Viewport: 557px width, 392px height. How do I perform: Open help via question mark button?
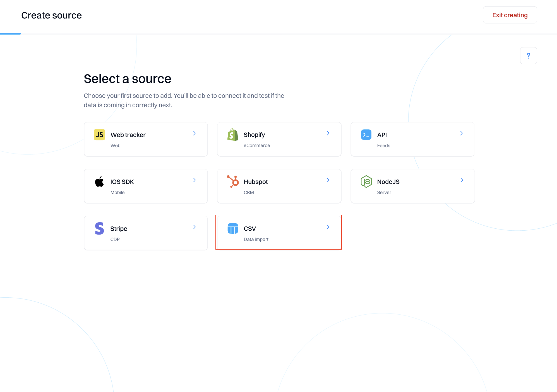tap(528, 56)
